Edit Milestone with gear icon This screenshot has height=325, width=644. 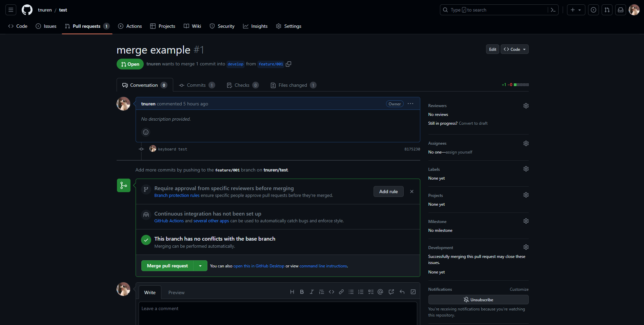526,221
